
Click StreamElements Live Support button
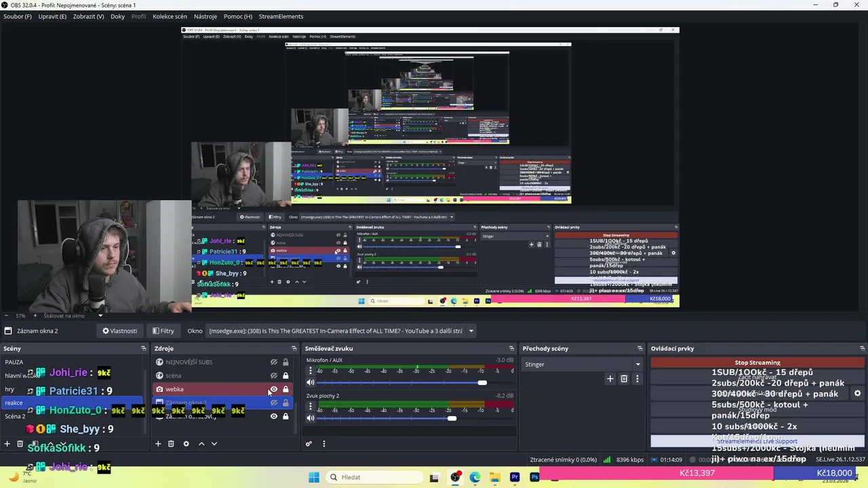tap(757, 441)
